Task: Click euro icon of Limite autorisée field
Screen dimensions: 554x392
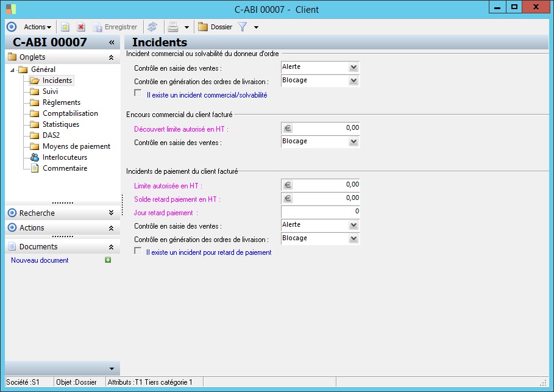Action: tap(288, 185)
